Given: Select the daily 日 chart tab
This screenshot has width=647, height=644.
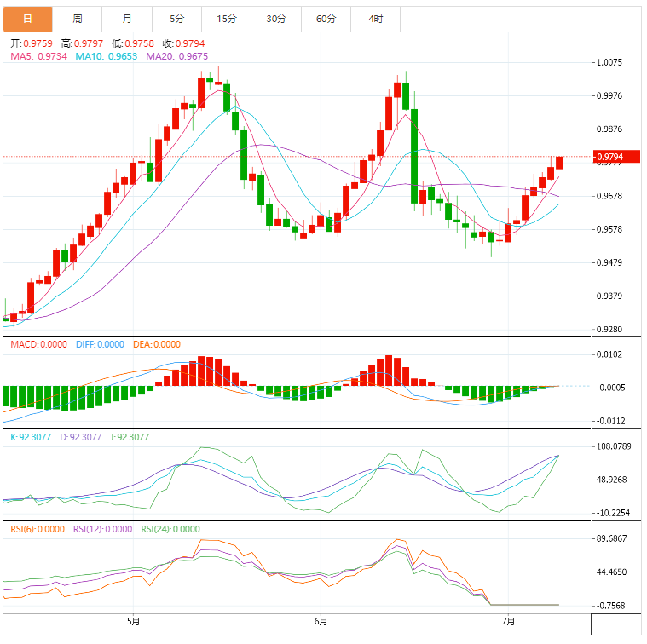Looking at the screenshot, I should pos(27,19).
